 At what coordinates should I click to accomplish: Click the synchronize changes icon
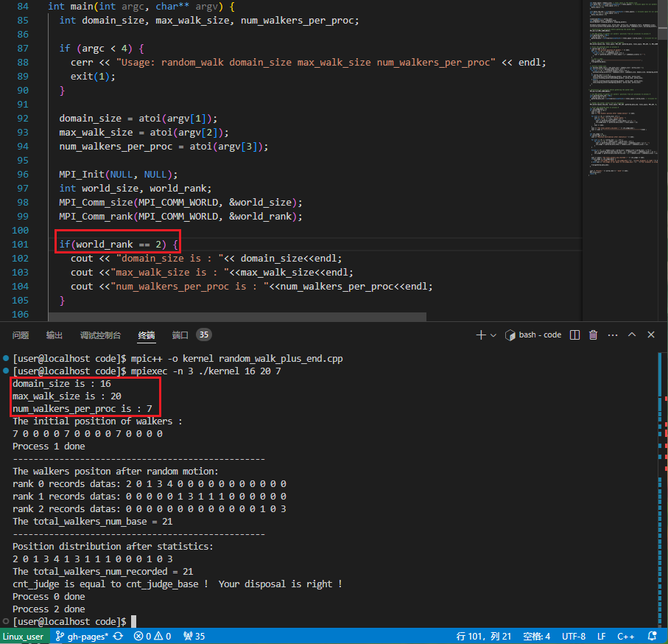[x=118, y=637]
